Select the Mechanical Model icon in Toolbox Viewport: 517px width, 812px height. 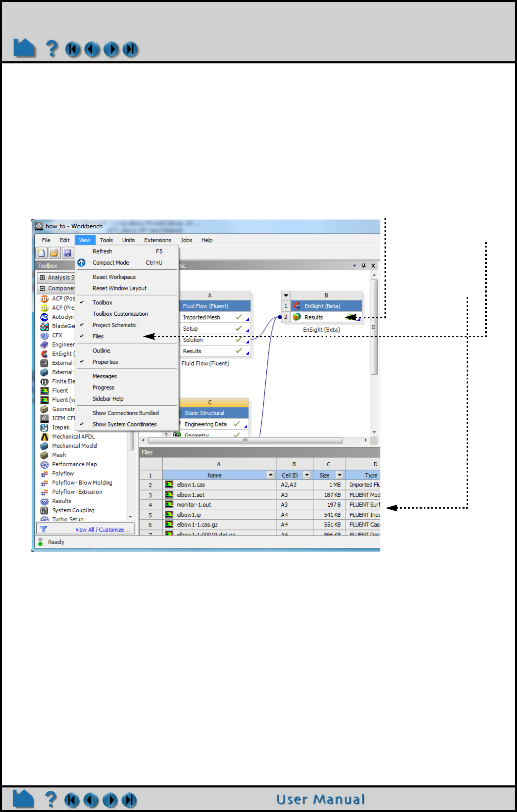click(x=44, y=446)
